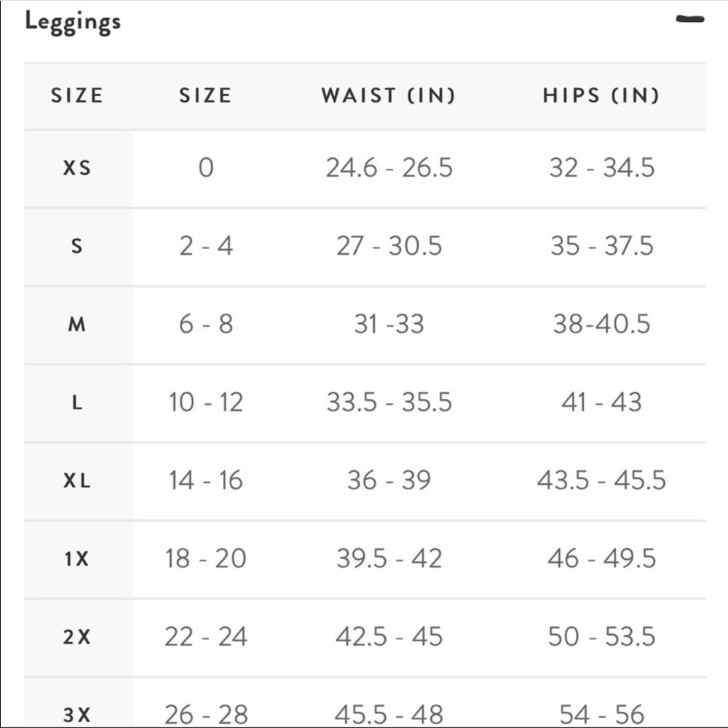Click the waist value 31 -33
Screen dimensions: 728x728
pos(389,325)
